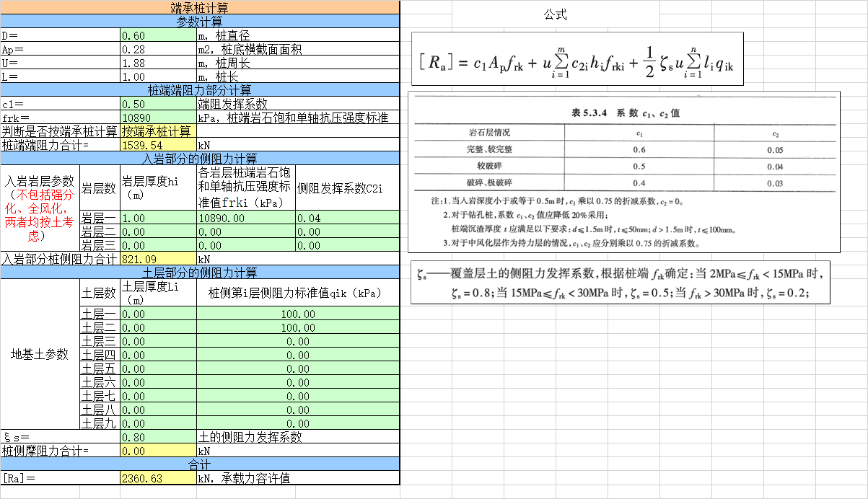Select the 土层一 qik value 100.00
Viewport: 868px width, 499px height.
(x=298, y=314)
